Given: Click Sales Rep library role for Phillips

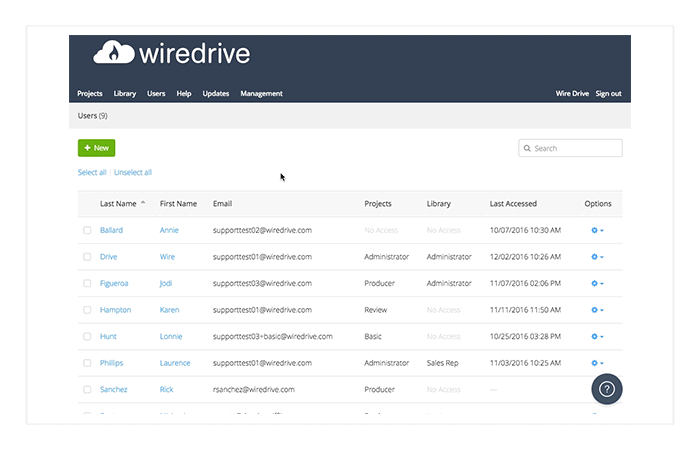Looking at the screenshot, I should tap(442, 363).
